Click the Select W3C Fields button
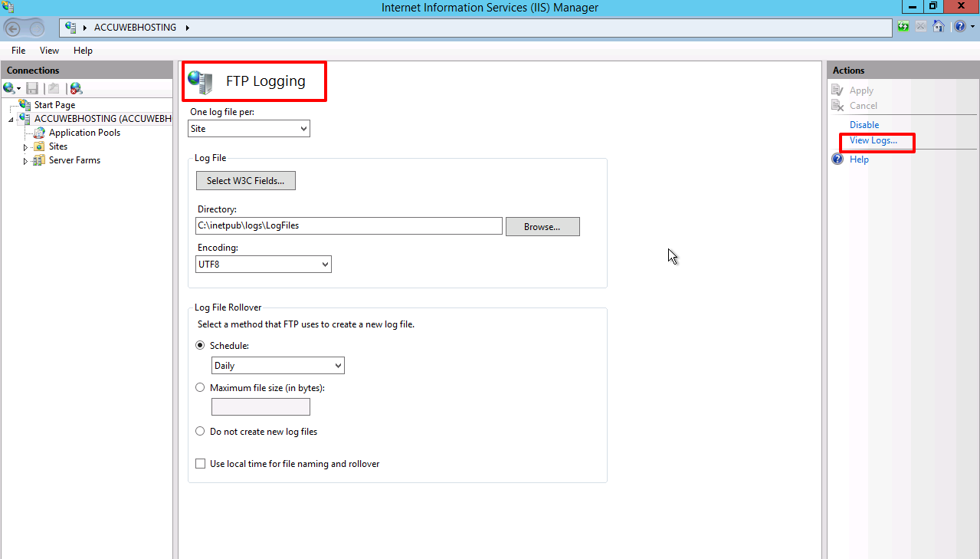 [x=245, y=180]
